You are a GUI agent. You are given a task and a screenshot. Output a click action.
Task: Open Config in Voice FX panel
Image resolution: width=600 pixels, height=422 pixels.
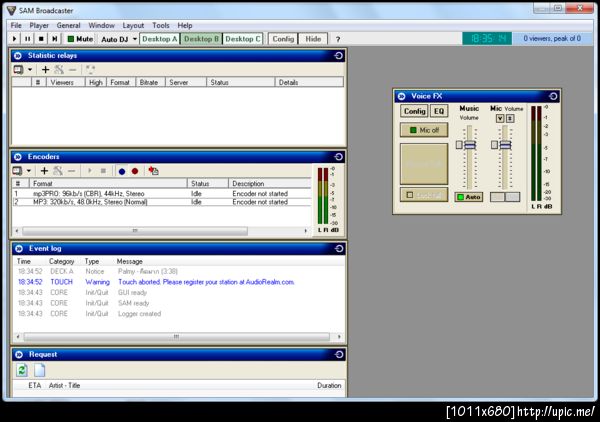point(414,111)
